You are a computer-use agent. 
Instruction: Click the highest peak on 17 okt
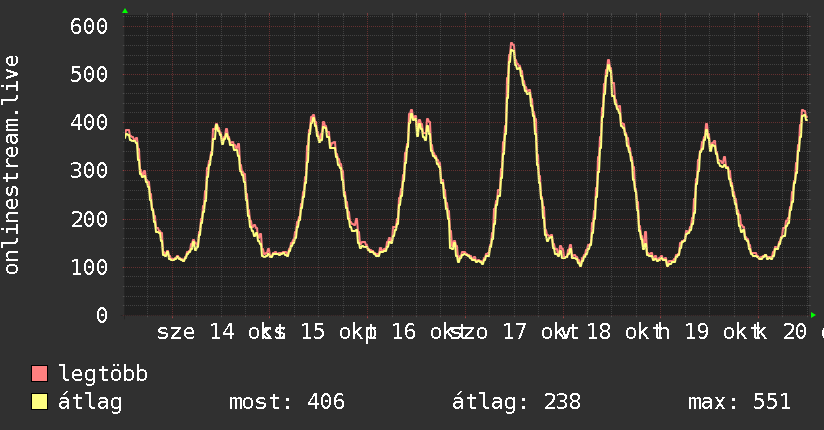coord(512,45)
